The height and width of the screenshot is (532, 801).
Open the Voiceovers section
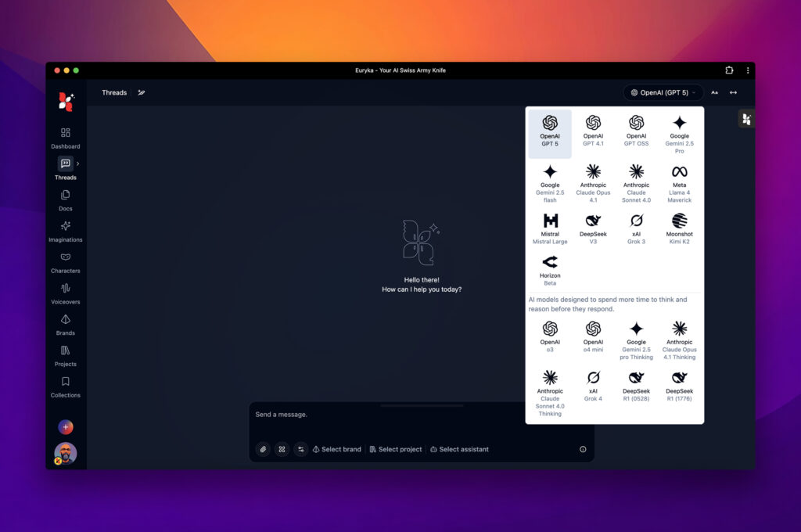[66, 293]
